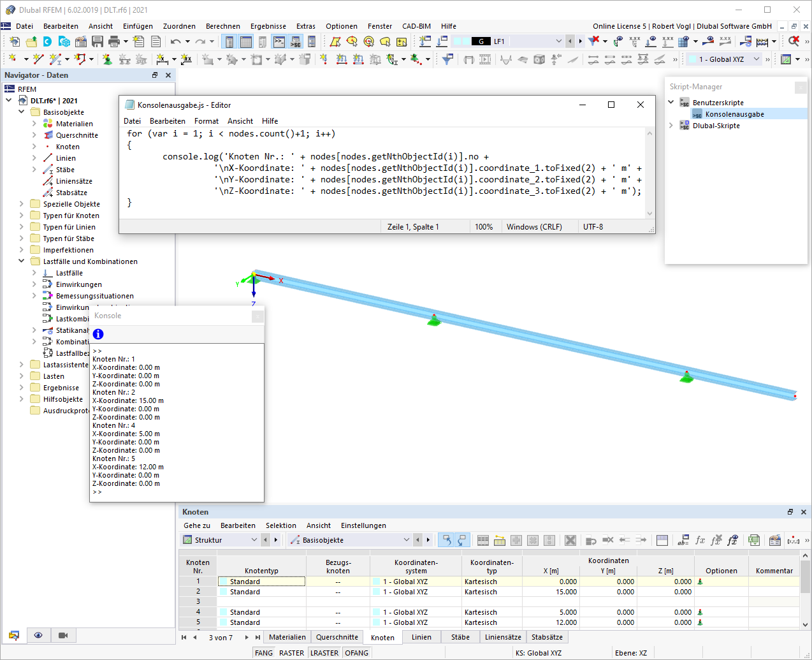Click the fx formula icon in table toolbar
Screen dimensions: 812x660
pyautogui.click(x=700, y=540)
